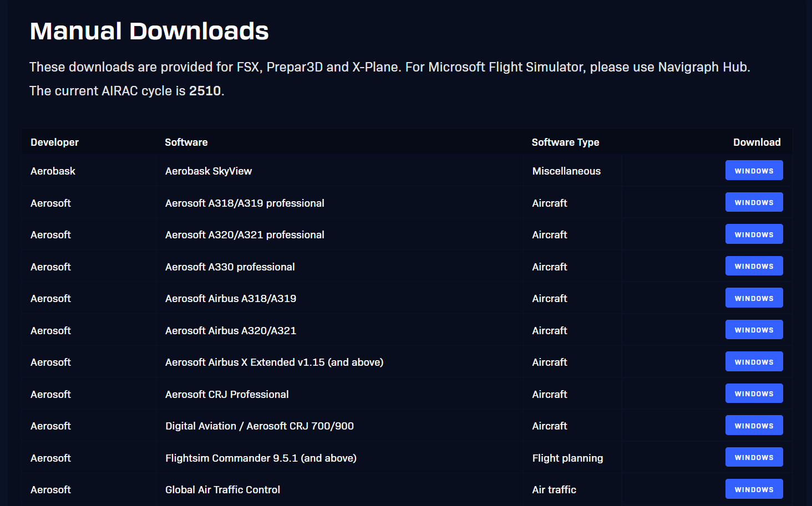This screenshot has width=812, height=506.
Task: Click the Aerosoft Airbus A318/A319 name
Action: pos(231,299)
